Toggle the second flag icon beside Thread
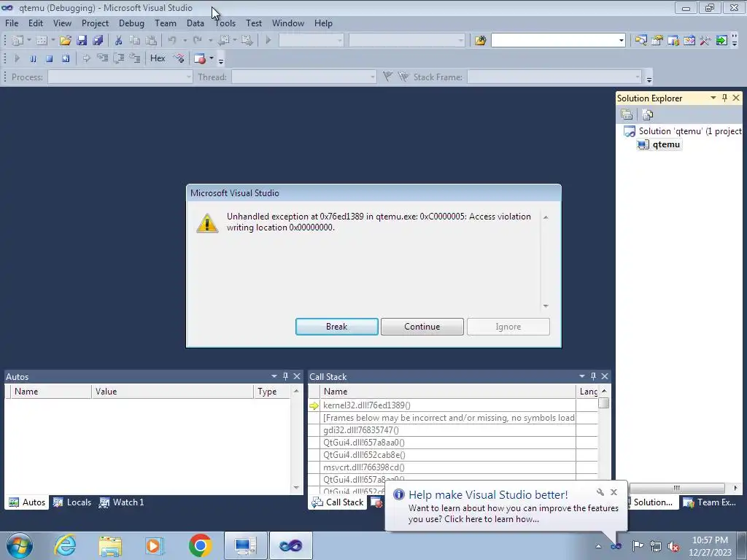 [x=403, y=77]
